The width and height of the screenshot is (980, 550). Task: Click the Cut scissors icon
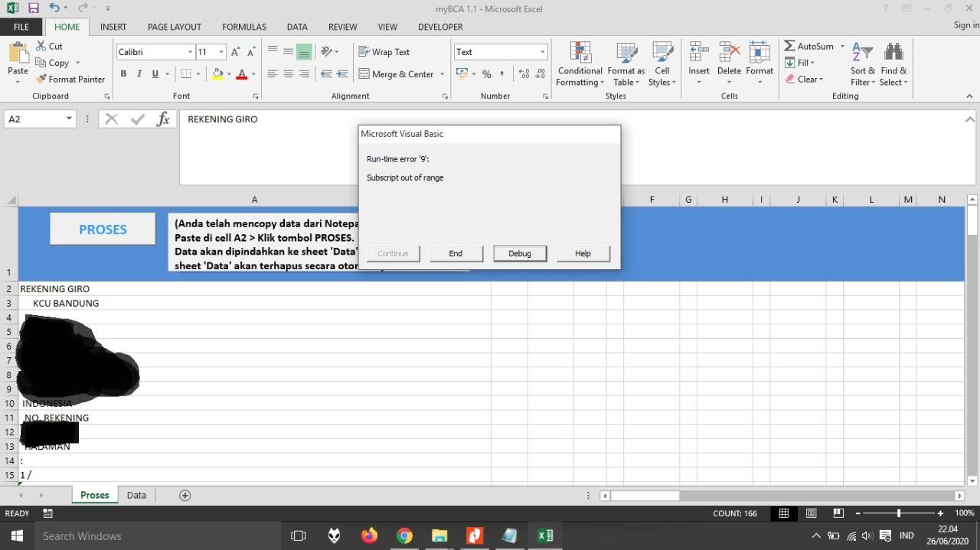[41, 46]
